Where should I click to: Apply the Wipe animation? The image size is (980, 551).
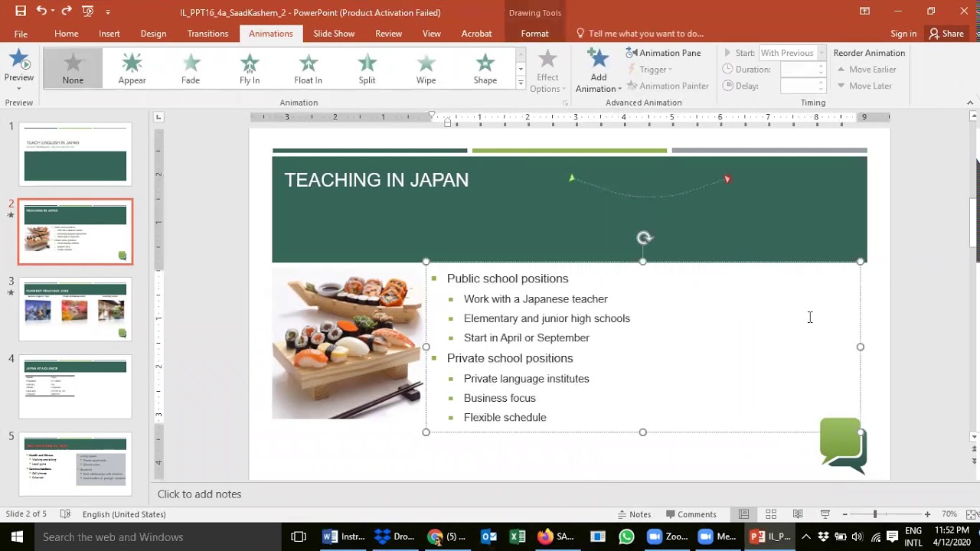point(426,68)
